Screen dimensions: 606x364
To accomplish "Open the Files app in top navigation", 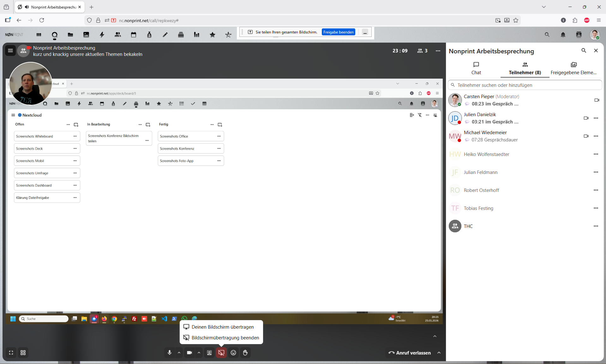I will click(x=70, y=35).
